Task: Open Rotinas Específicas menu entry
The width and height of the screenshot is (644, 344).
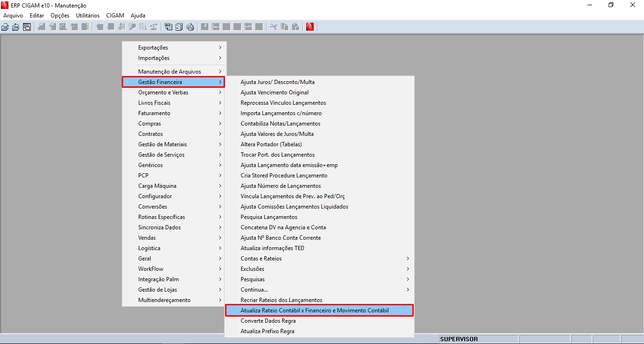Action: [174, 217]
